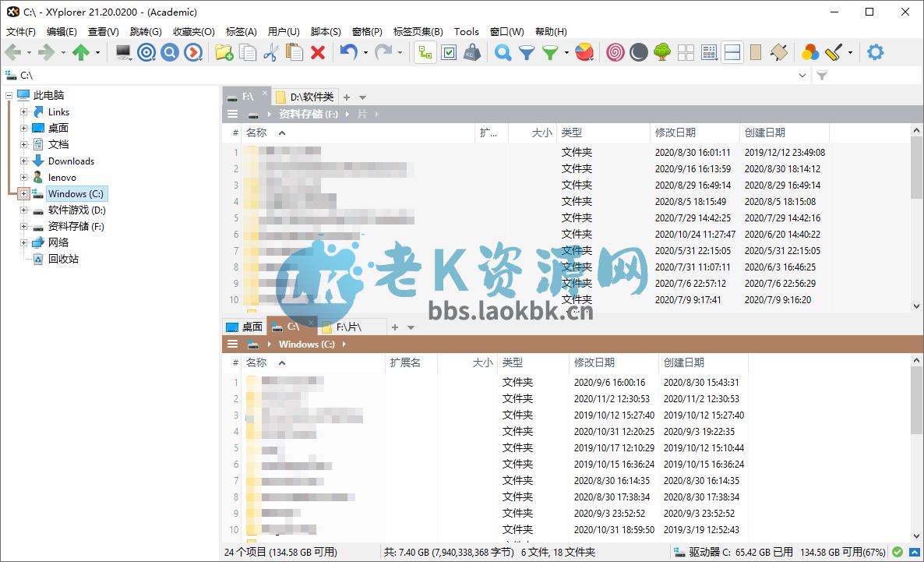Click the Cut scissors icon
Image resolution: width=924 pixels, height=562 pixels.
coord(271,52)
